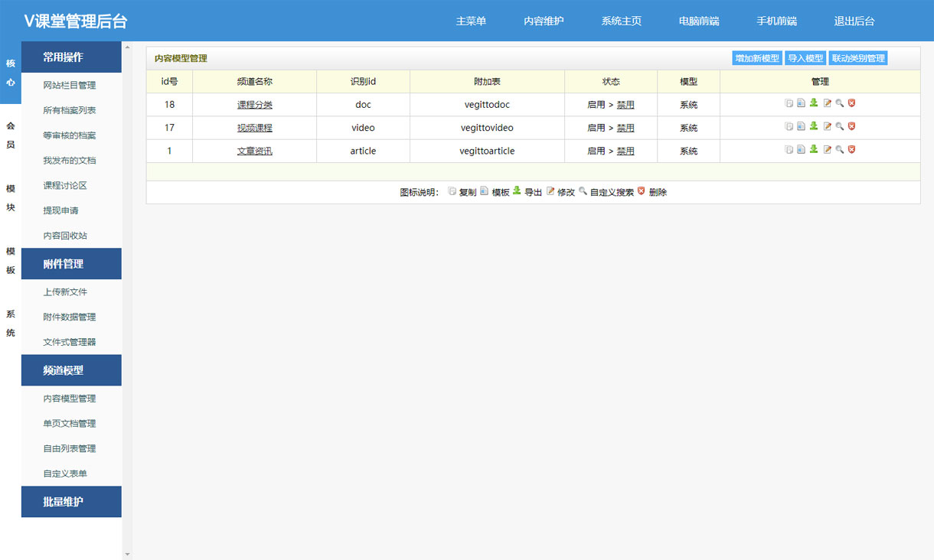Viewport: 934px width, 560px height.
Task: Click the 增加新模型 button
Action: coord(756,59)
